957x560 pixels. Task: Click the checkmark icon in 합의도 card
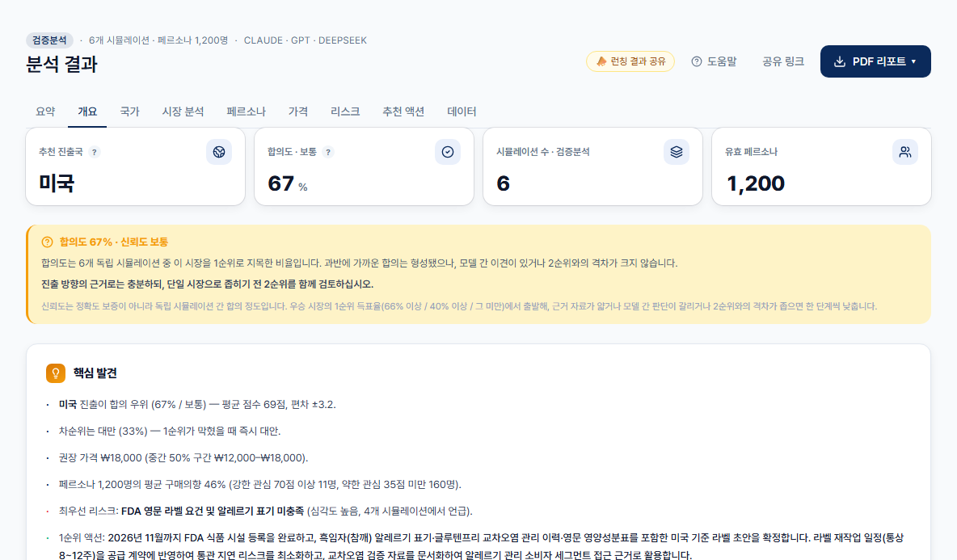click(447, 152)
